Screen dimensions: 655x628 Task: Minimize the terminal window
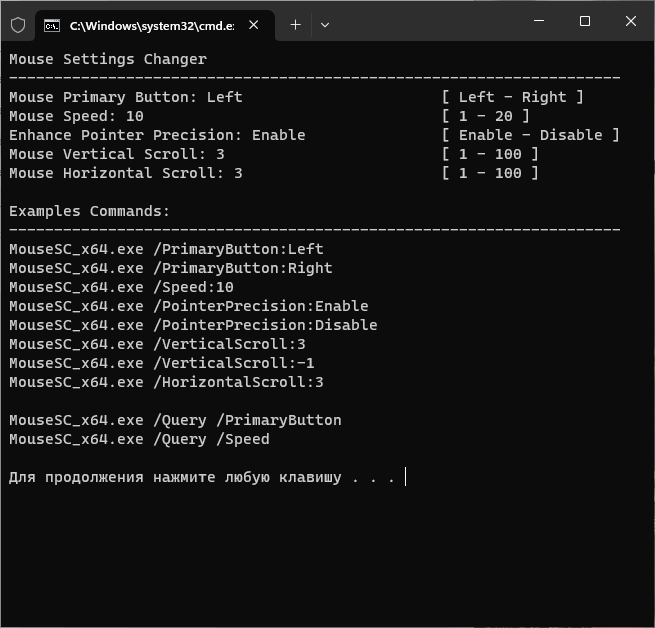[539, 21]
